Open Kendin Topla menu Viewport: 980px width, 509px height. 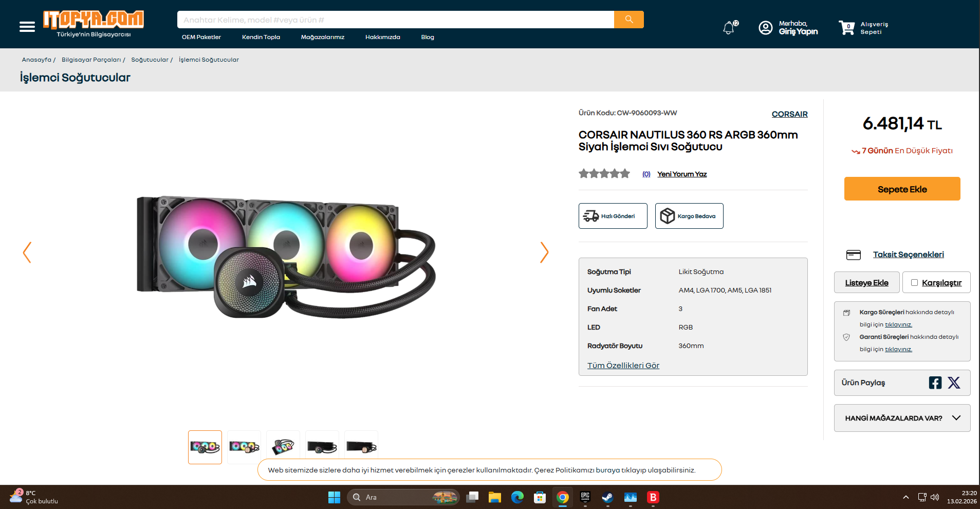[261, 37]
